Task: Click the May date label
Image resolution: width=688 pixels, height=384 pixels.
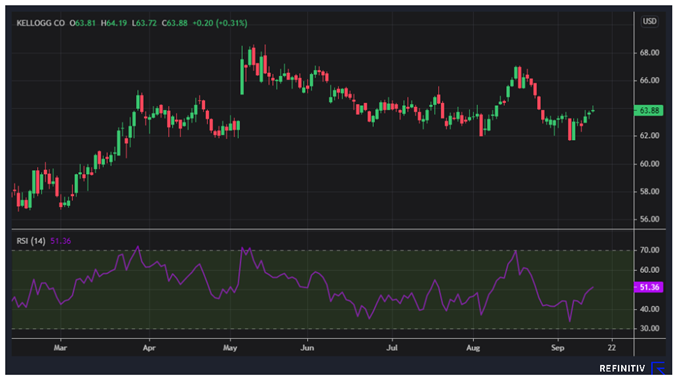Action: (x=230, y=348)
